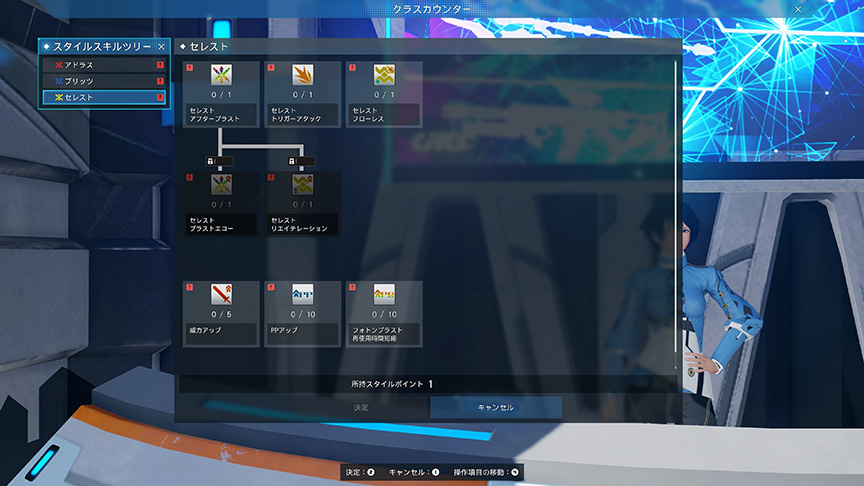The height and width of the screenshot is (486, 864).
Task: Select the セレスト アフターブラスト skill icon
Action: pos(221,76)
